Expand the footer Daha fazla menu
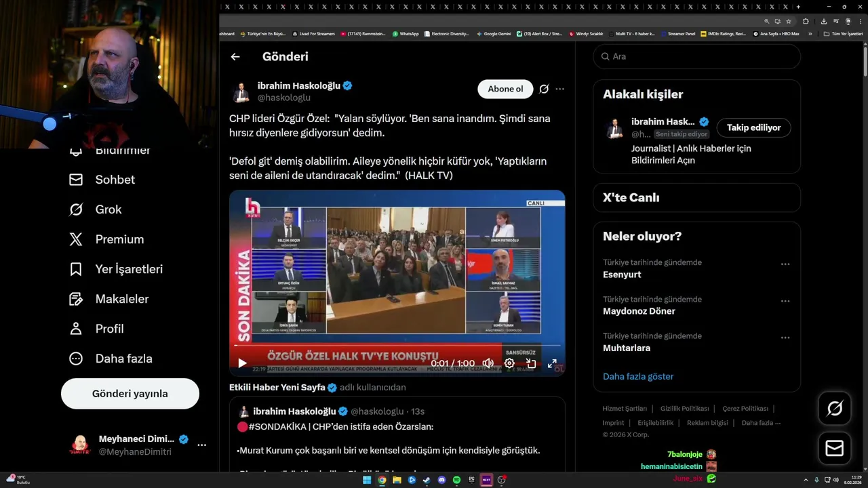This screenshot has height=488, width=868. [761, 423]
